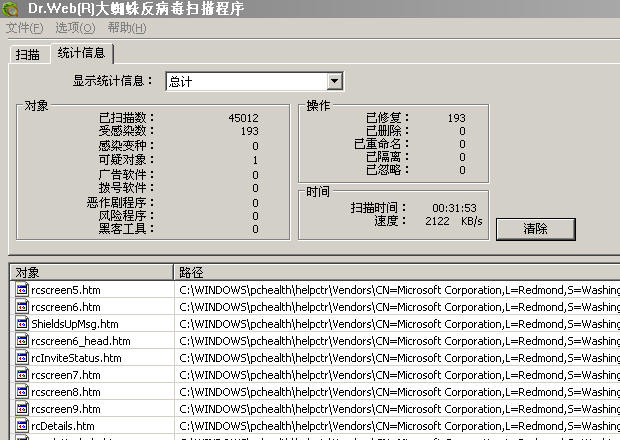Click the 已扫描数 value 45012
The image size is (620, 440).
(x=244, y=118)
